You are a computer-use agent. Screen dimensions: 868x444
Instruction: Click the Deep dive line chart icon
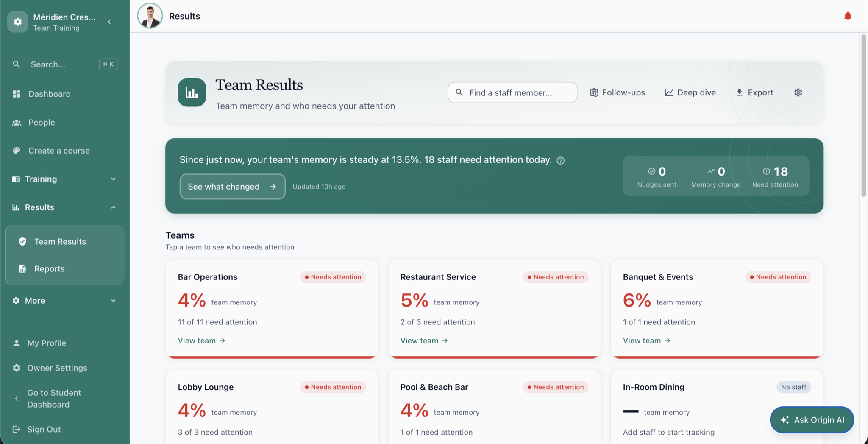click(x=669, y=92)
